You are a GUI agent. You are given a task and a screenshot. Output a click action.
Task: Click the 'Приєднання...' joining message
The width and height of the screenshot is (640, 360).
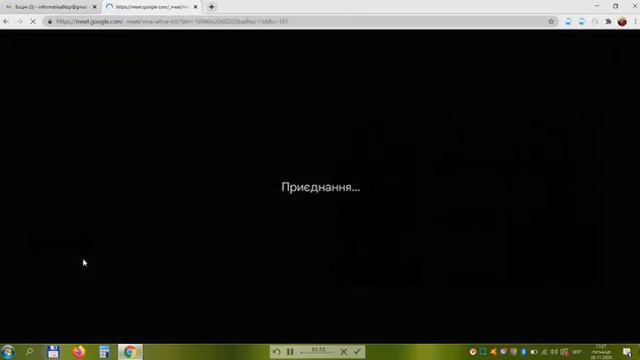click(320, 187)
